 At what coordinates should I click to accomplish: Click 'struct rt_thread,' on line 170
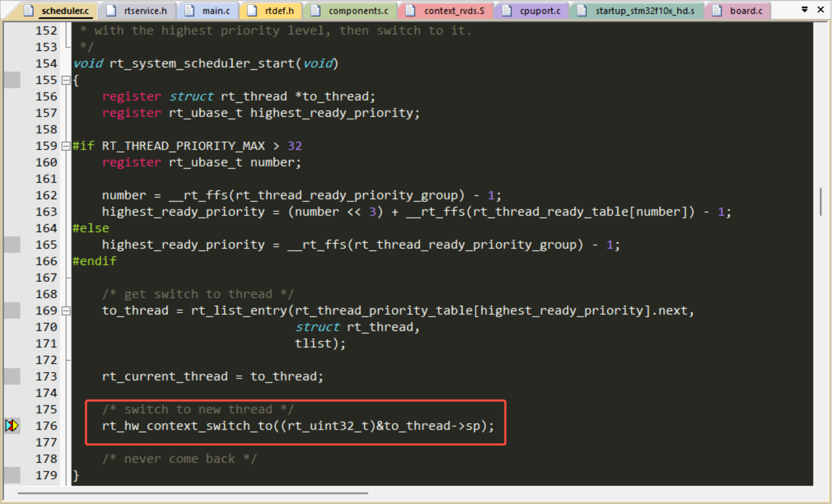358,327
